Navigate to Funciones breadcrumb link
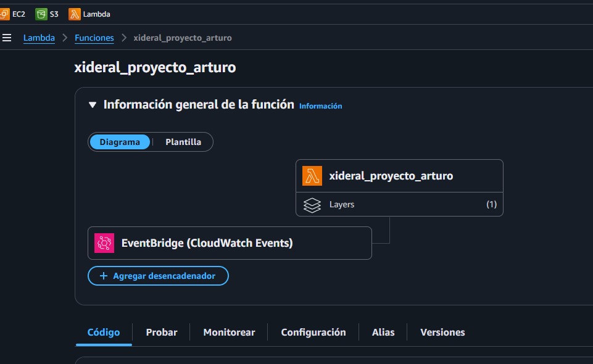The height and width of the screenshot is (364, 593). coord(94,38)
